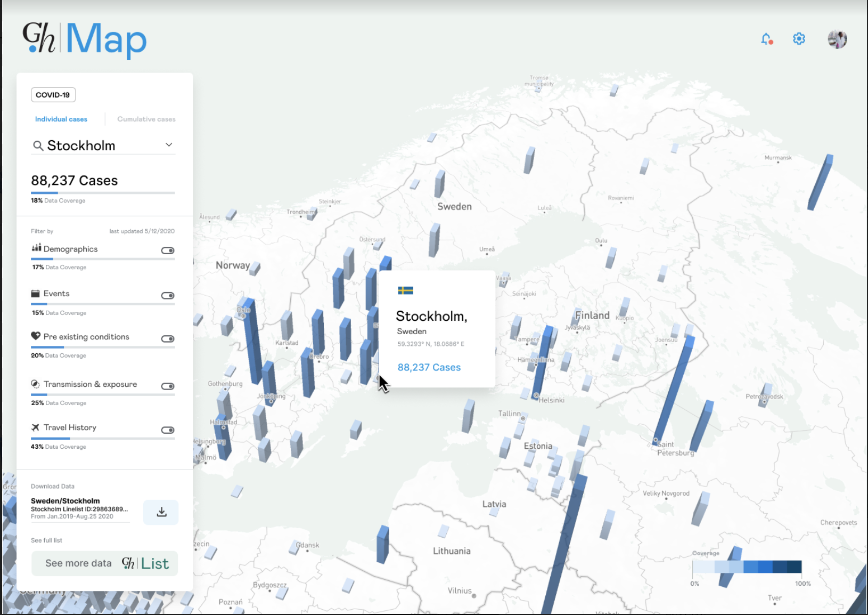The width and height of the screenshot is (868, 615).
Task: Switch to Cumulative cases tab
Action: (146, 119)
